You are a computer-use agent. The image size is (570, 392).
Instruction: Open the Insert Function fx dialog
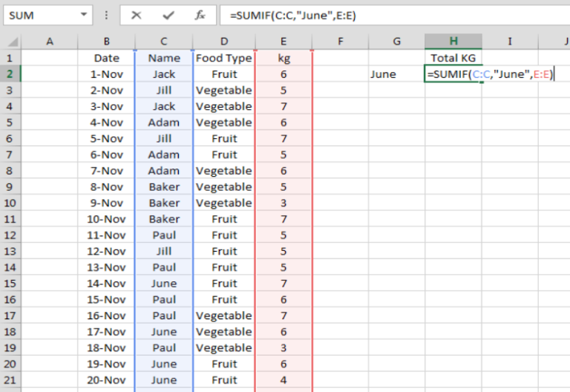click(200, 15)
